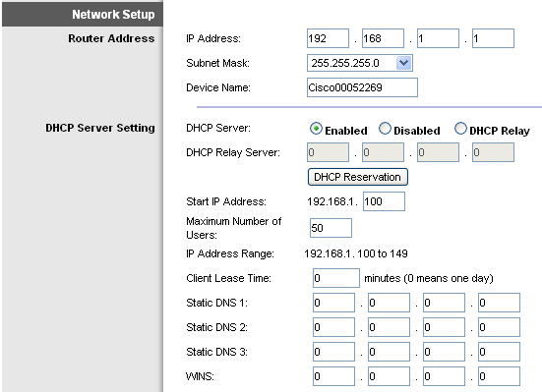Viewport: 542px width, 392px height.
Task: Click the DHCP Reservation button
Action: tap(358, 177)
